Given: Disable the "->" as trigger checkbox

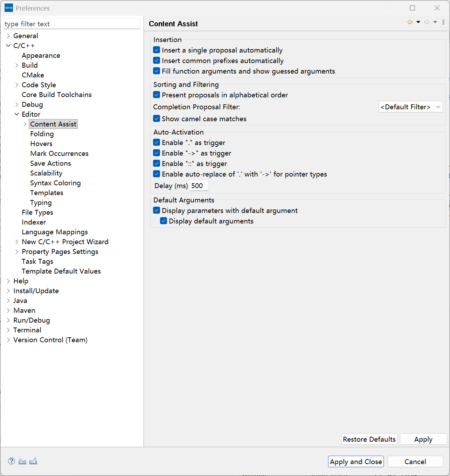Looking at the screenshot, I should (x=157, y=153).
